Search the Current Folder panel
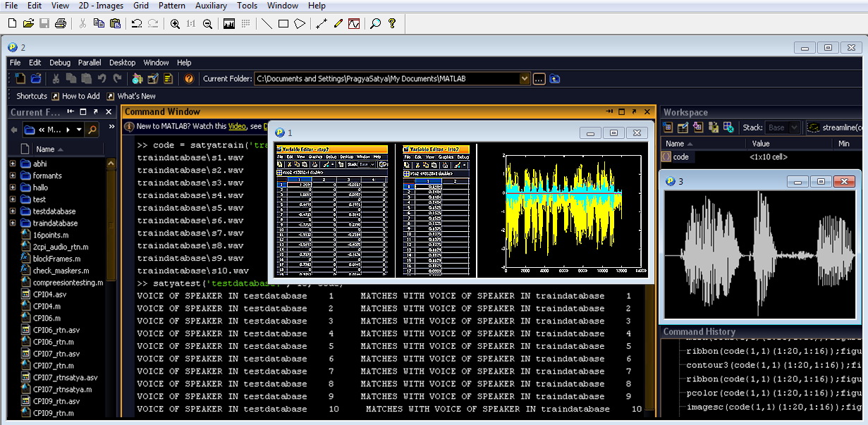This screenshot has height=425, width=868. tap(93, 130)
